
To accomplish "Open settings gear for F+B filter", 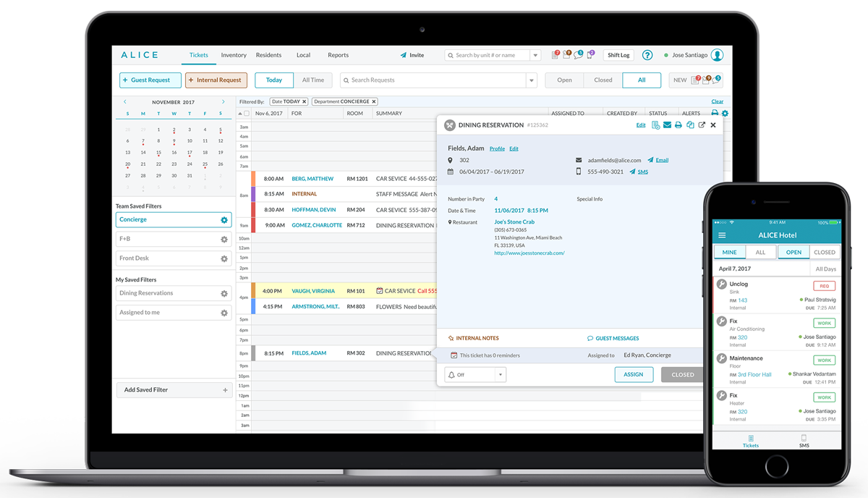I will coord(224,240).
